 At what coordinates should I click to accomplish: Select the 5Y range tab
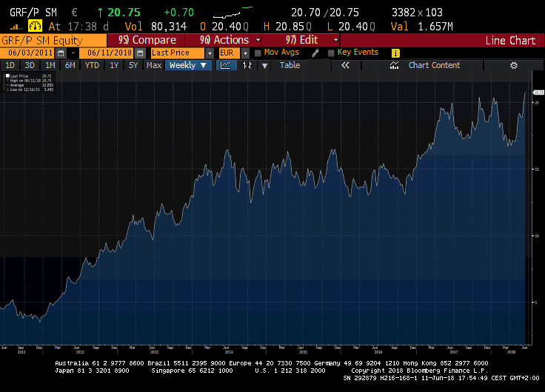(x=133, y=65)
